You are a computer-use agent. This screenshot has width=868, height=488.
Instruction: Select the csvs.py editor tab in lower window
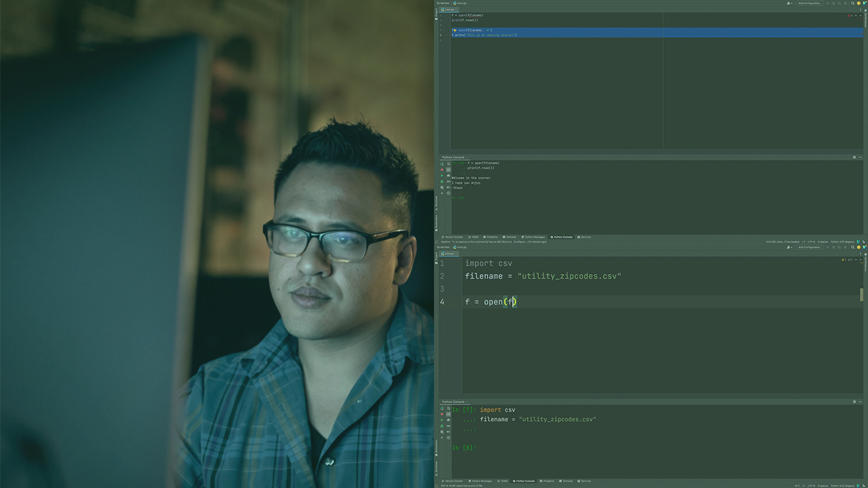pos(450,253)
